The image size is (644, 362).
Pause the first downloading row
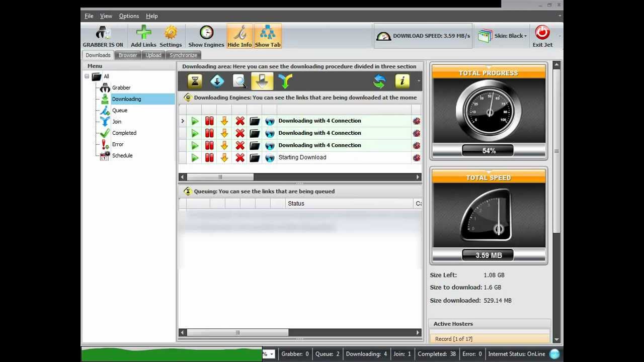click(209, 121)
